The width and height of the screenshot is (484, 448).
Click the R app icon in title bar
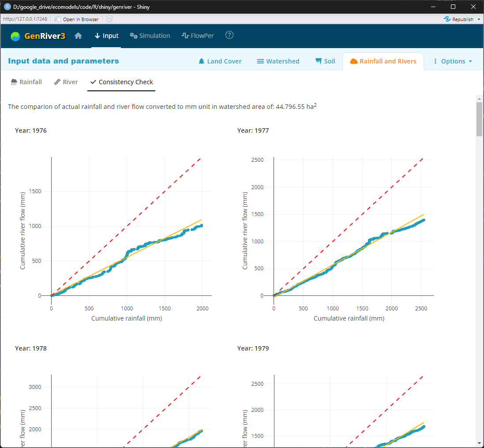click(x=7, y=7)
